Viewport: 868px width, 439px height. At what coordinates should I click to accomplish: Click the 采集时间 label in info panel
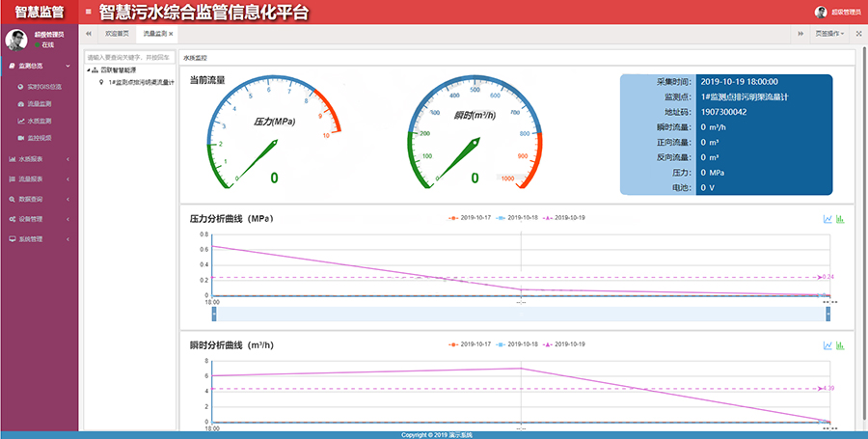click(674, 82)
